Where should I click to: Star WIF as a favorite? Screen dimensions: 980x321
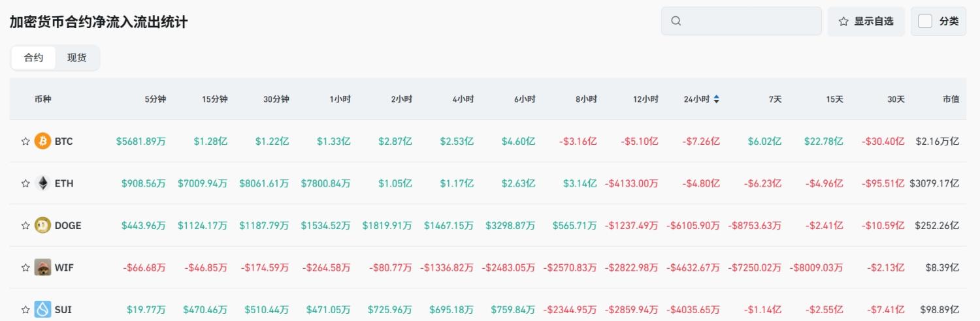25,267
